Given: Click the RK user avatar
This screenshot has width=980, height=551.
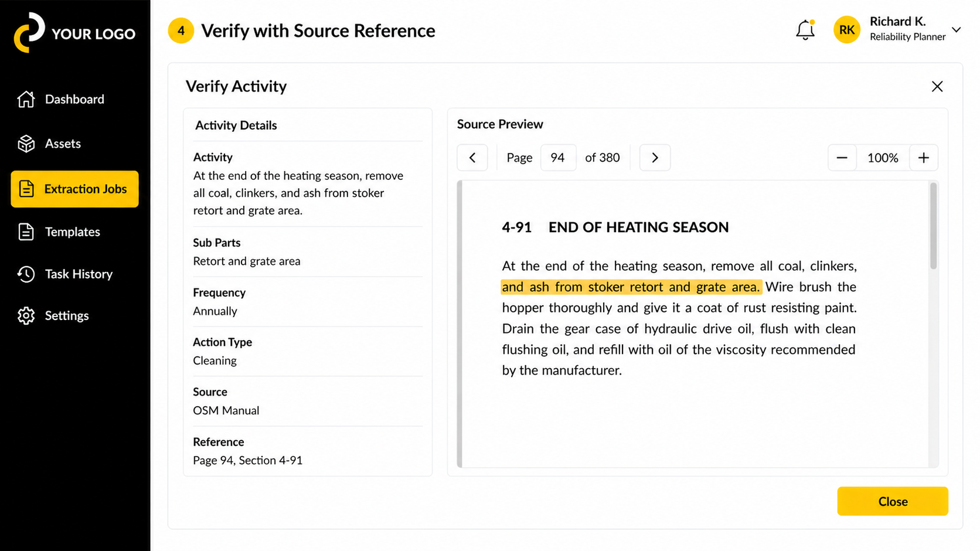Looking at the screenshot, I should tap(846, 30).
